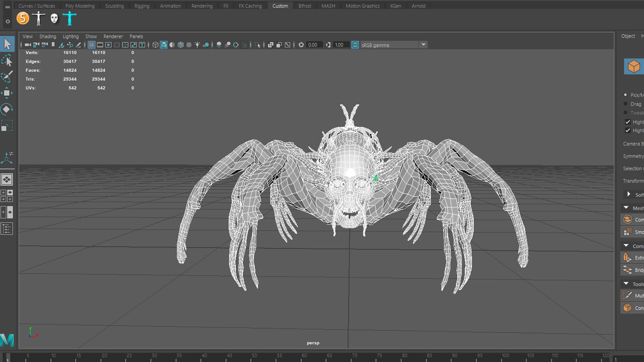This screenshot has width=644, height=362.
Task: Collapse the Tools section
Action: [626, 284]
